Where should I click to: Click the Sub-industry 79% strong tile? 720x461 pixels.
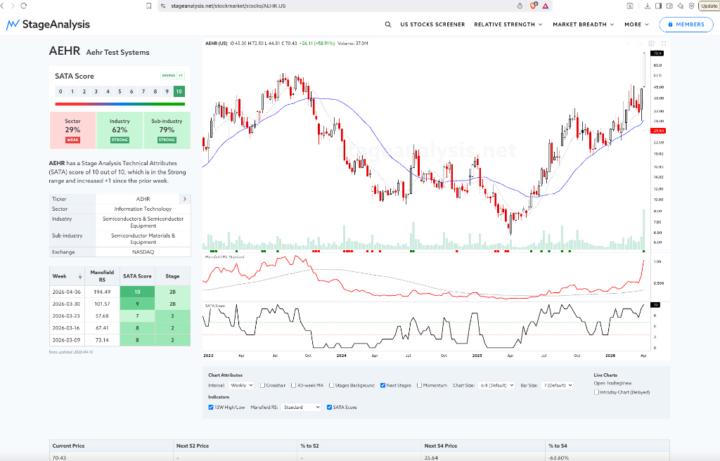tap(167, 130)
